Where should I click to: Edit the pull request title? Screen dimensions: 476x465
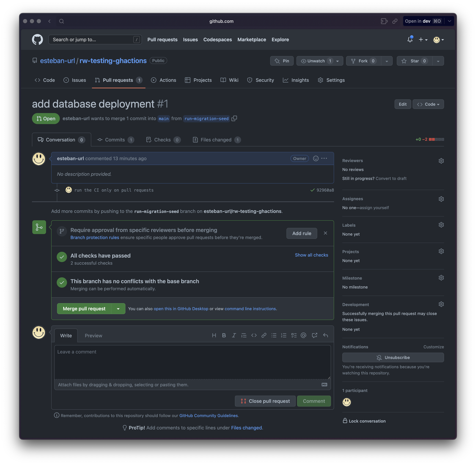coord(402,104)
